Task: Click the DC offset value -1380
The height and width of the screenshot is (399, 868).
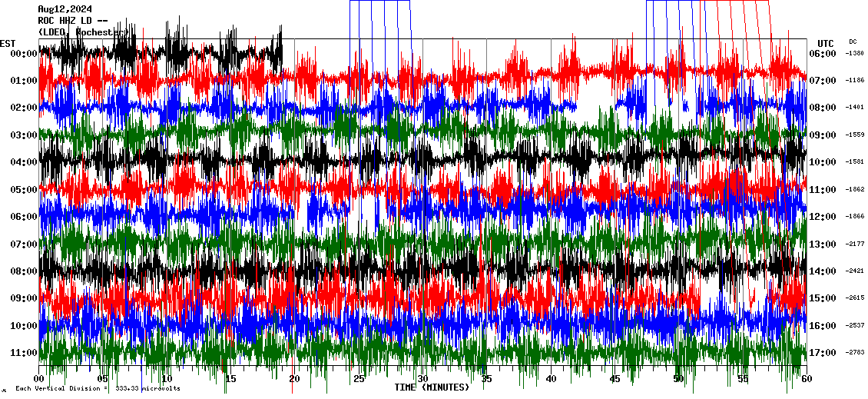Action: point(854,54)
